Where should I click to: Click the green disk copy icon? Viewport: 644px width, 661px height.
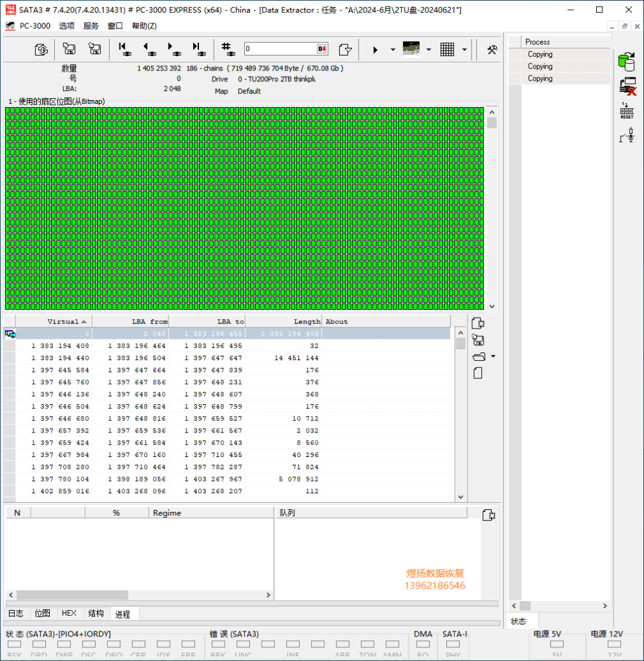tap(627, 62)
